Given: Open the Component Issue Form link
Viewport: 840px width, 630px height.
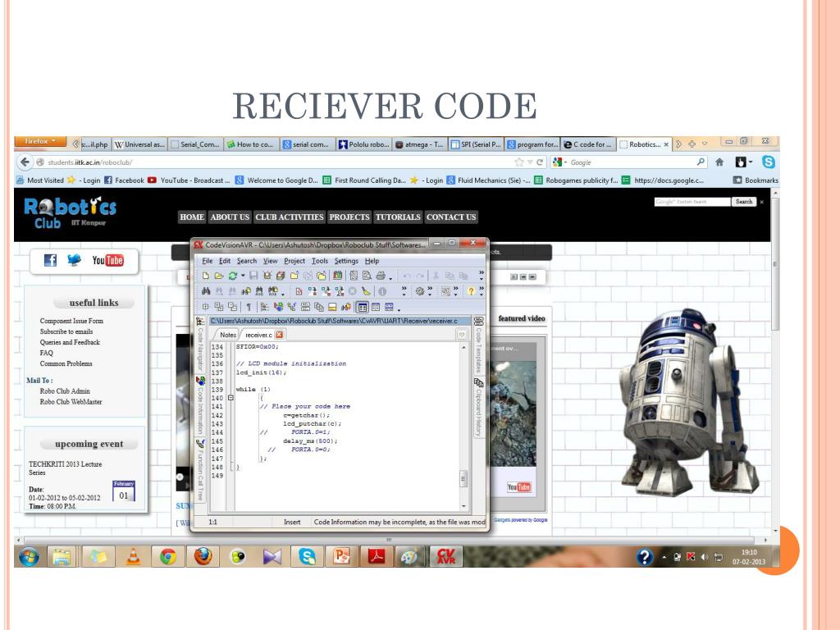Looking at the screenshot, I should coord(71,321).
